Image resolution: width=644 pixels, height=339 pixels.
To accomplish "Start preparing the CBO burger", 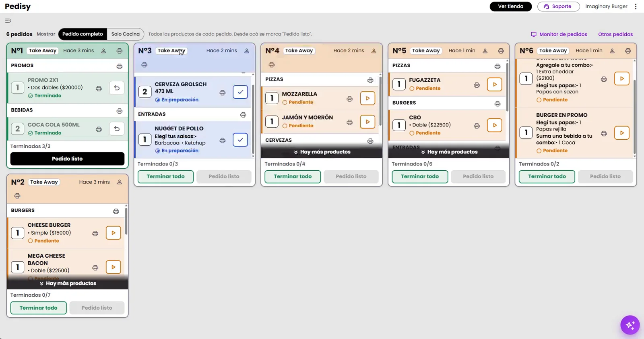I will click(x=495, y=125).
